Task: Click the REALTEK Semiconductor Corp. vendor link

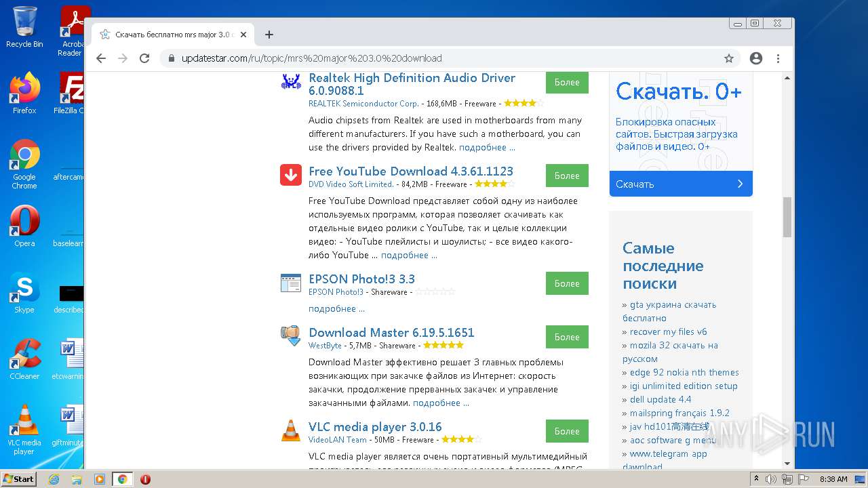Action: [x=363, y=104]
